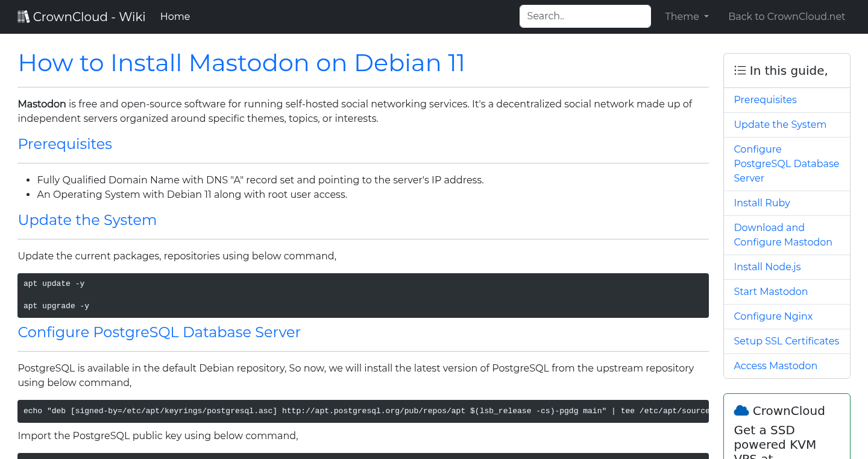868x459 pixels.
Task: Click the list icon beside 'In this guide'
Action: tap(740, 70)
